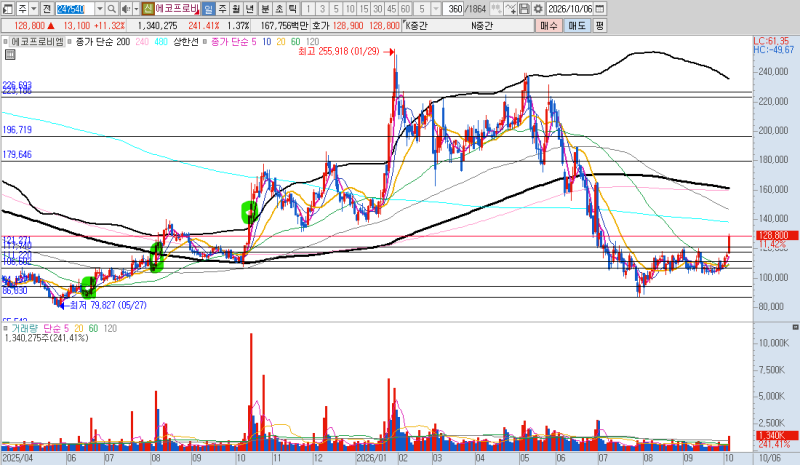Click the 매수 buy button
The image size is (800, 465).
[549, 26]
